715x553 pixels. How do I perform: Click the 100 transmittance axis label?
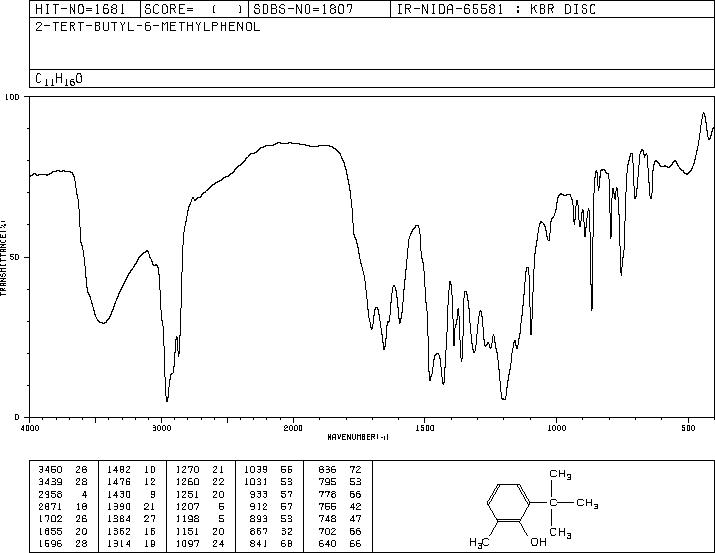coord(12,97)
